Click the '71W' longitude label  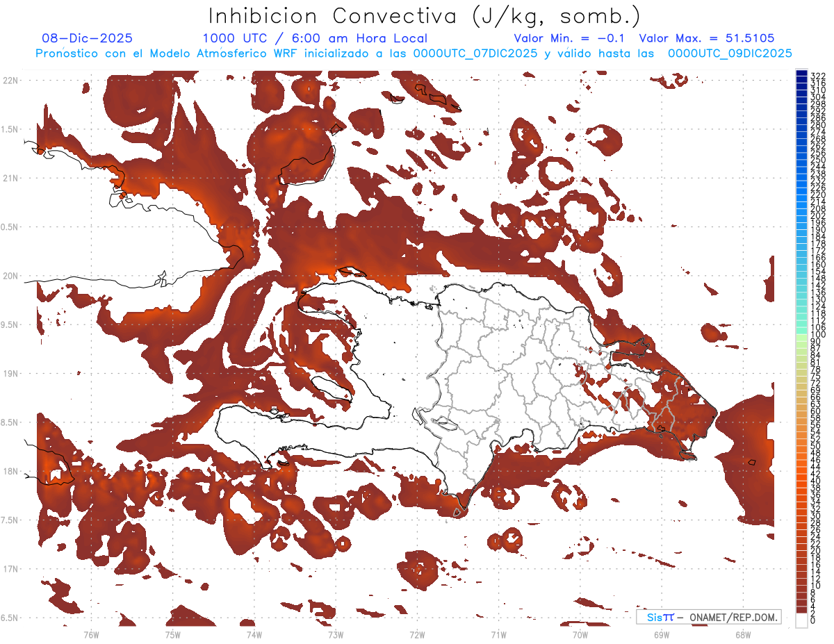498,634
